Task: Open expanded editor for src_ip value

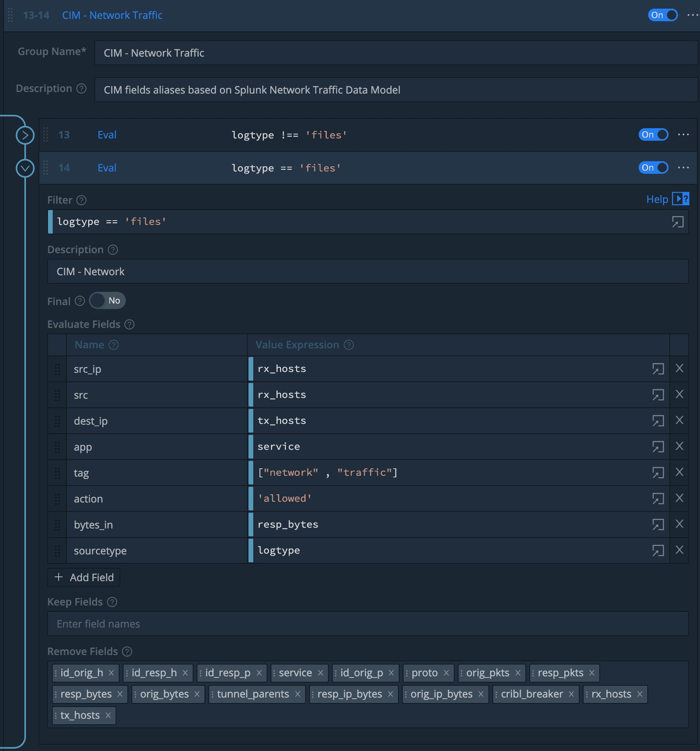Action: (658, 369)
